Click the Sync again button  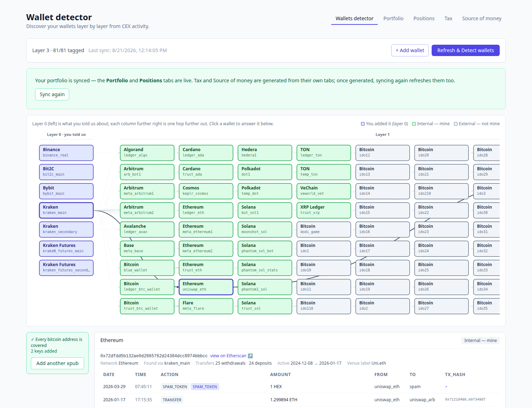pyautogui.click(x=52, y=94)
